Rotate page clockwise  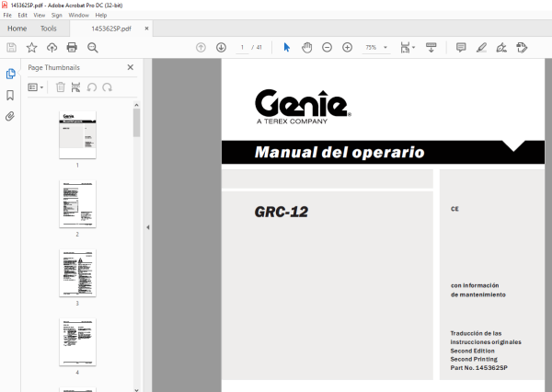(107, 87)
